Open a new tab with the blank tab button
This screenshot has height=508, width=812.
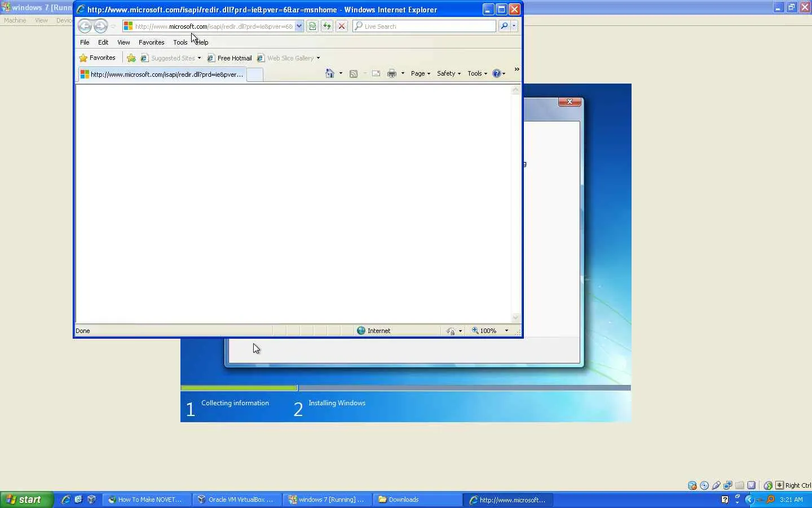(255, 75)
